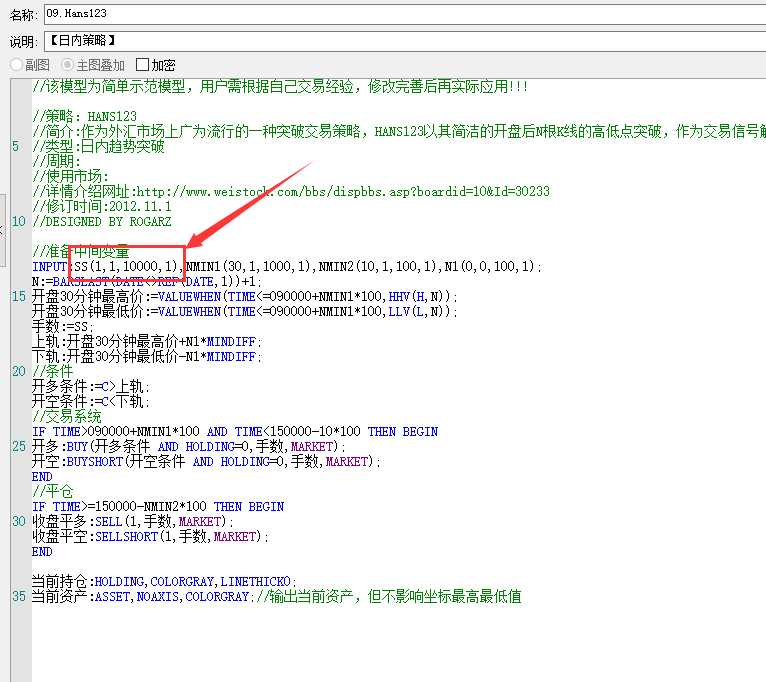Screen dimensions: 766x682
Task: Click line number 25 in the gutter
Action: coord(18,446)
